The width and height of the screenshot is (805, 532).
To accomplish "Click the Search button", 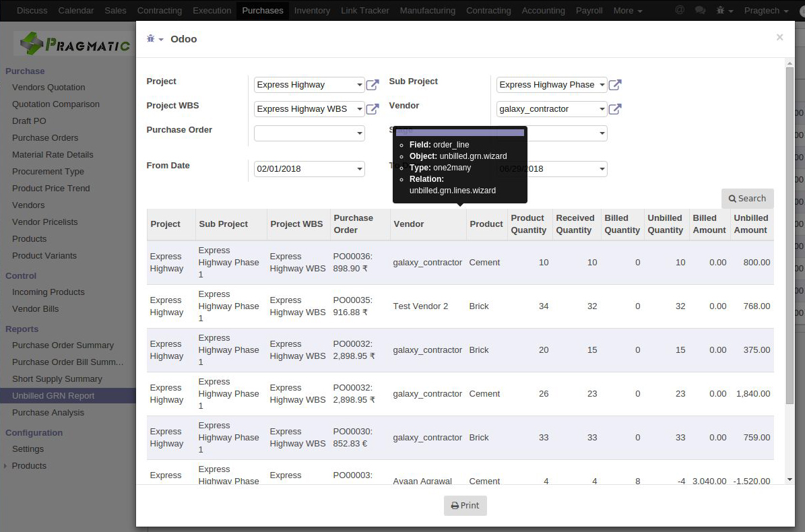I will [x=747, y=199].
